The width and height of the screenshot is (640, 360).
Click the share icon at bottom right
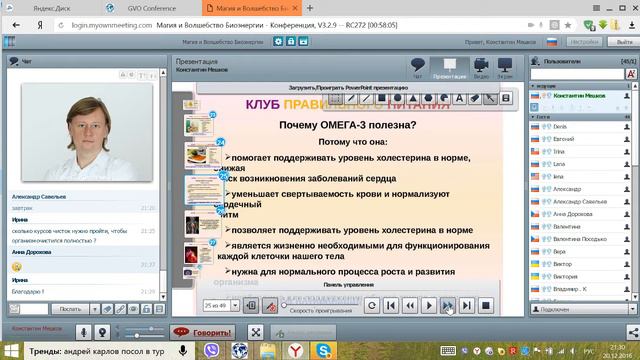click(633, 332)
